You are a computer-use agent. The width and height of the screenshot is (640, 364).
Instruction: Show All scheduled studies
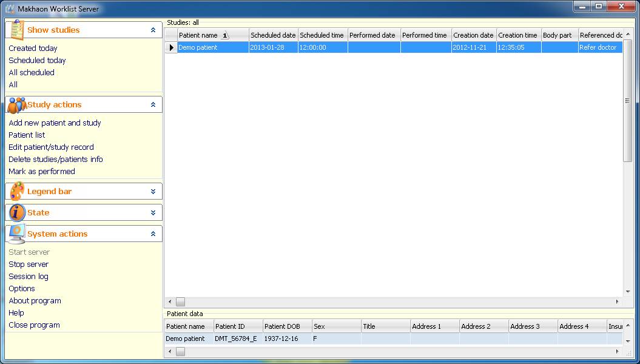pos(32,73)
